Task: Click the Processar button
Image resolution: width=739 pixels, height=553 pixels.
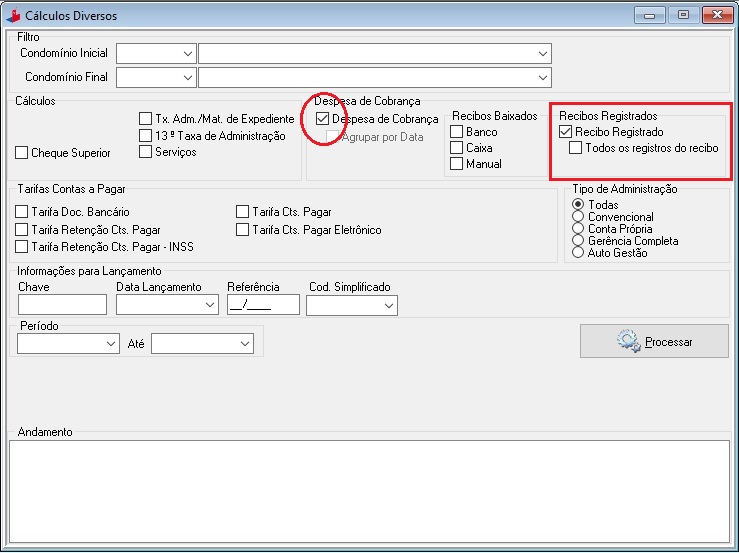Action: pos(655,341)
